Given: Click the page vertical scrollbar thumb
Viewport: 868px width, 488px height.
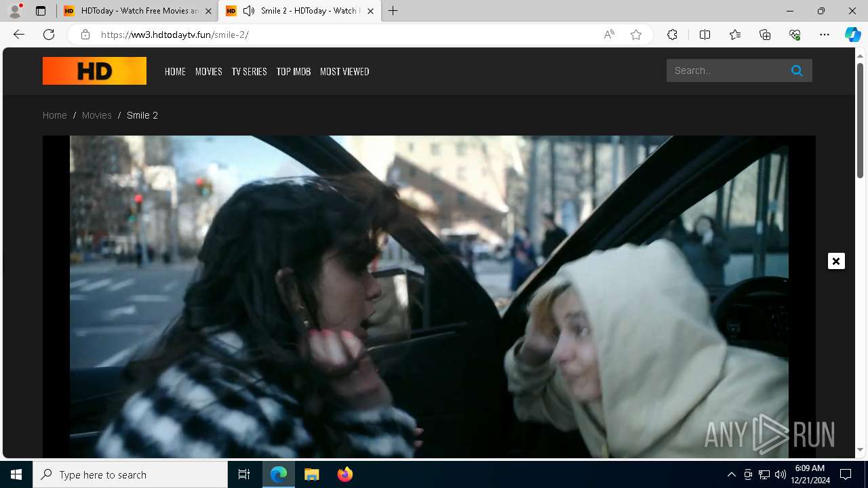Looking at the screenshot, I should [861, 121].
